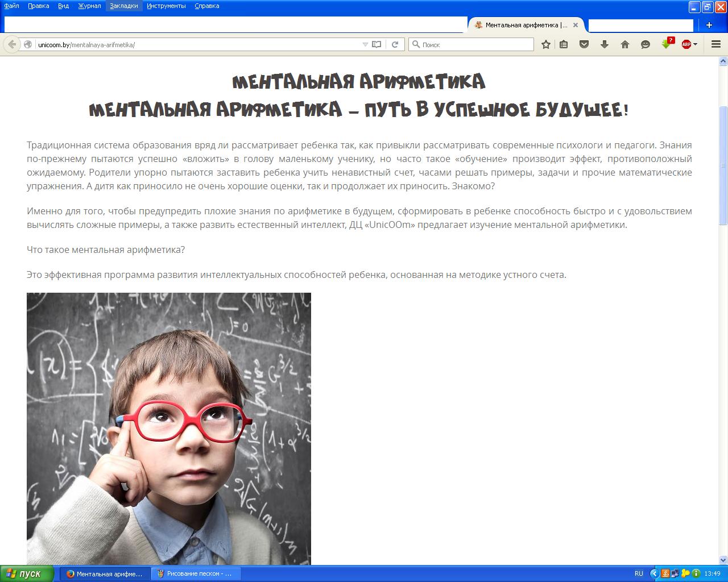Open the Правка menu
The image size is (728, 582).
39,6
